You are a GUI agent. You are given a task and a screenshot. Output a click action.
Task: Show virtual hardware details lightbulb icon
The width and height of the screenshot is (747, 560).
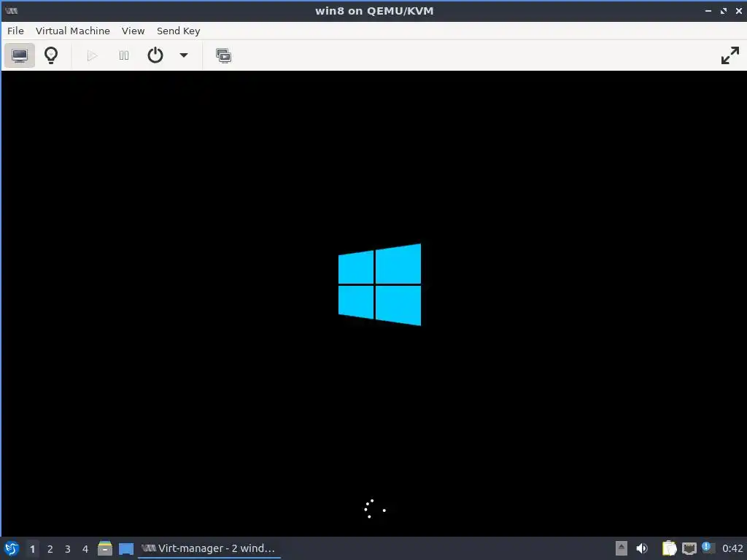(x=51, y=55)
